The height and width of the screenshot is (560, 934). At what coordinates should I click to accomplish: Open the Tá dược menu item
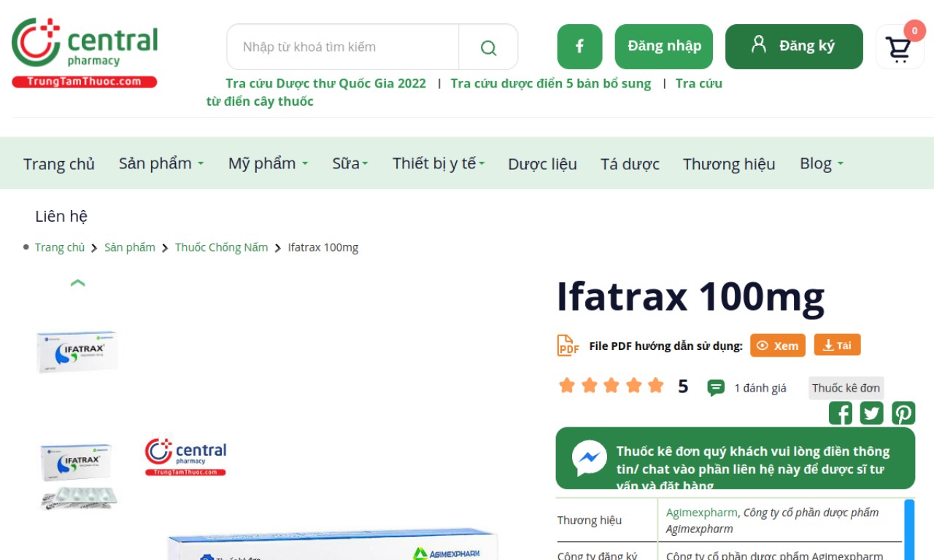pyautogui.click(x=630, y=164)
